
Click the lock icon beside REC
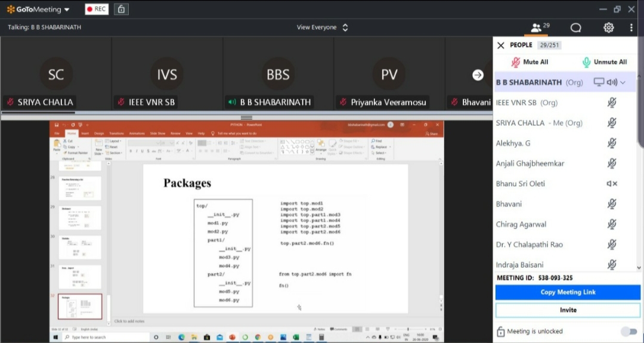[122, 10]
